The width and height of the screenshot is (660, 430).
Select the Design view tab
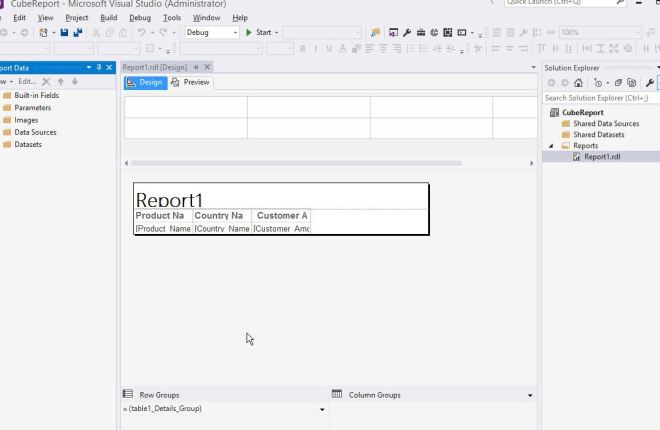144,82
